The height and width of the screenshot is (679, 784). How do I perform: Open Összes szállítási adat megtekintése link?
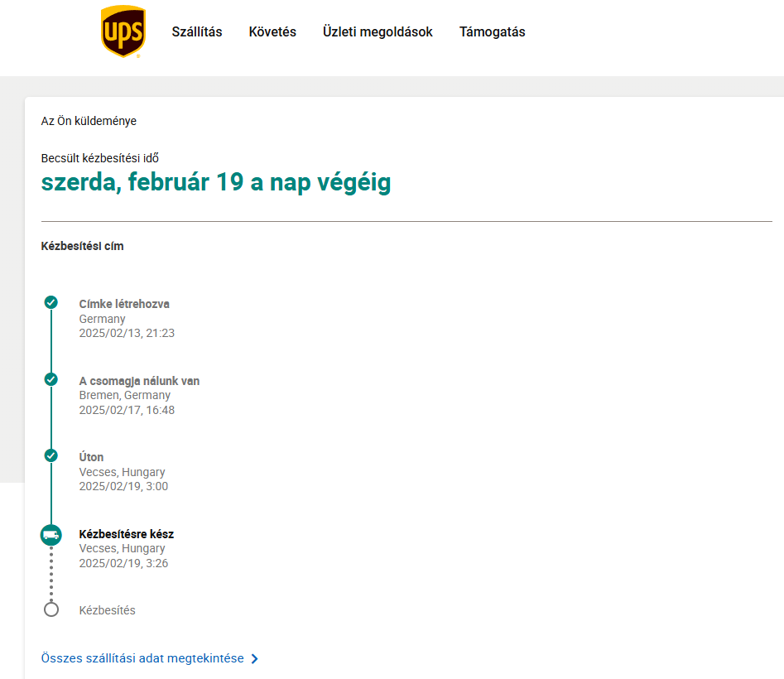(142, 658)
